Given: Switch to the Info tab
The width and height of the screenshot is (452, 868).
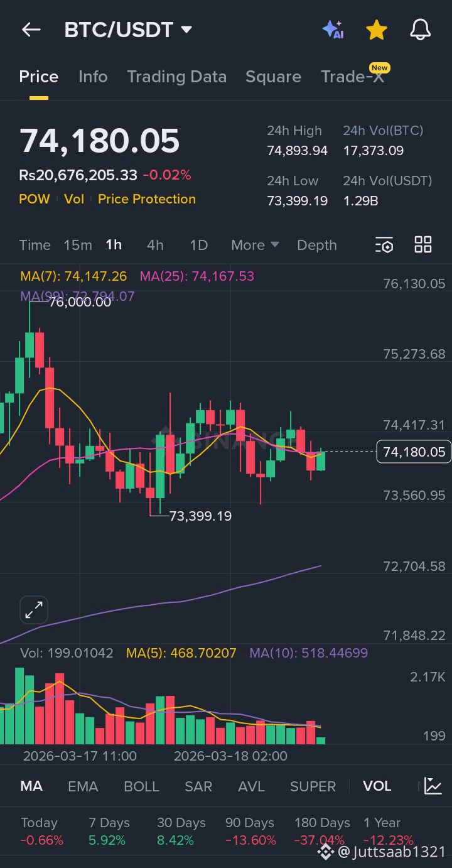Looking at the screenshot, I should (93, 77).
